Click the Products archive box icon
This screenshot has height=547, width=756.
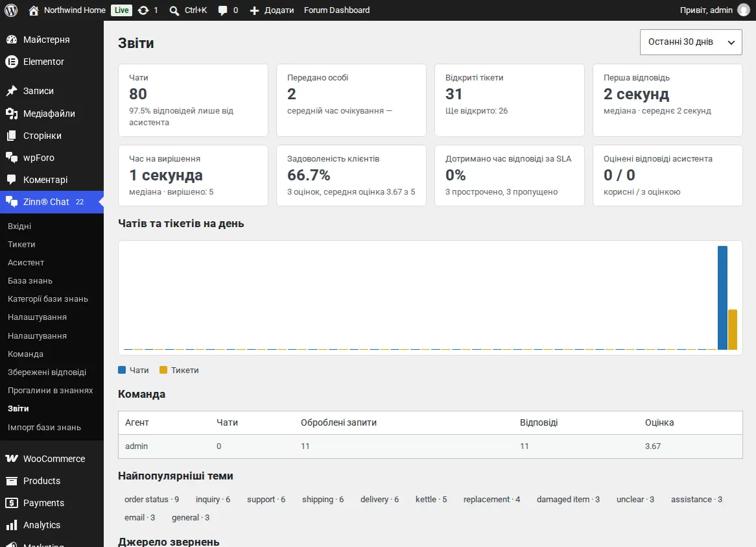coord(12,481)
